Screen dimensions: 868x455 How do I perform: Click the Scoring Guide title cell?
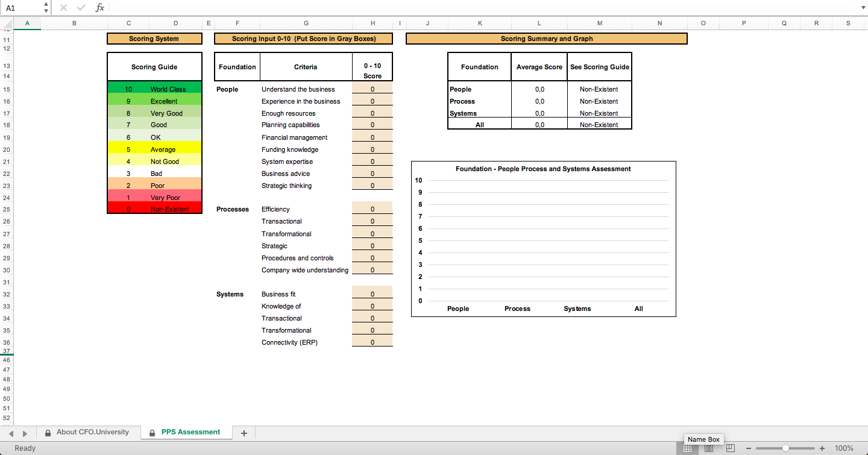pos(154,67)
